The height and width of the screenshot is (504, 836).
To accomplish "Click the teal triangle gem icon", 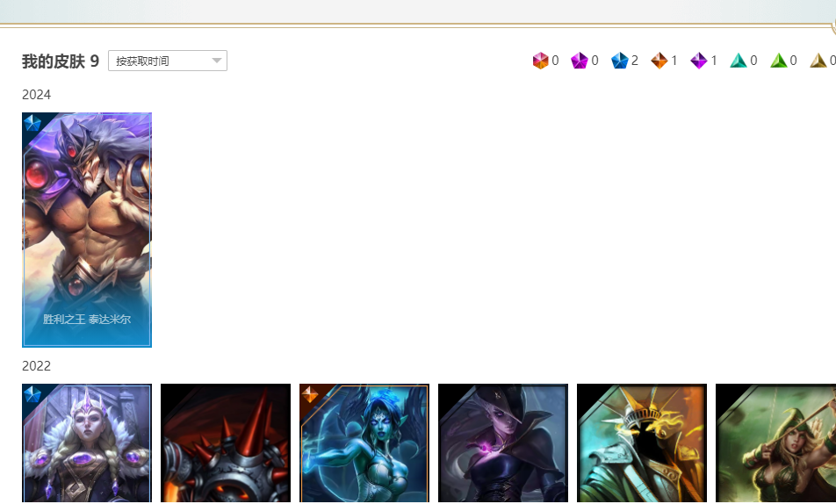I will 739,61.
